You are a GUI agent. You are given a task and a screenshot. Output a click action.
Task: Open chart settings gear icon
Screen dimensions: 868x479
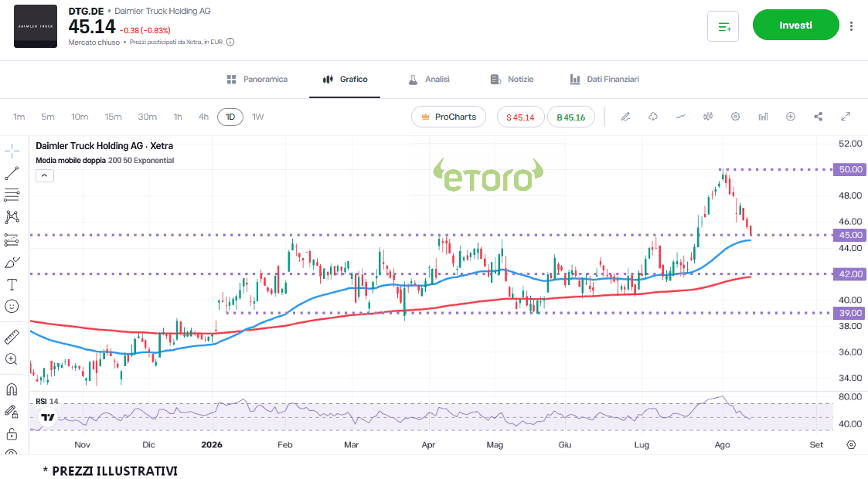click(735, 117)
